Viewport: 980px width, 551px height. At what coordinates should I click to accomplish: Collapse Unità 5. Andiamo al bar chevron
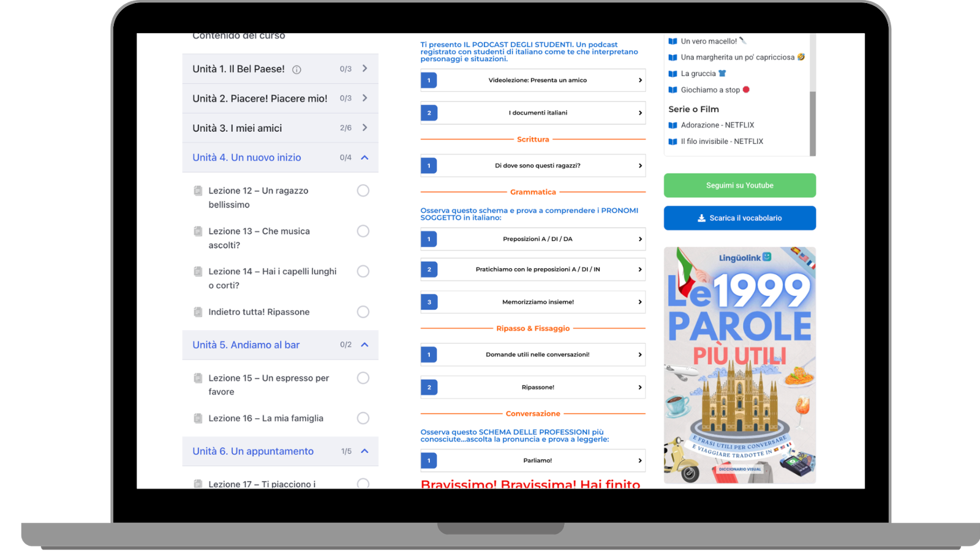[364, 345]
